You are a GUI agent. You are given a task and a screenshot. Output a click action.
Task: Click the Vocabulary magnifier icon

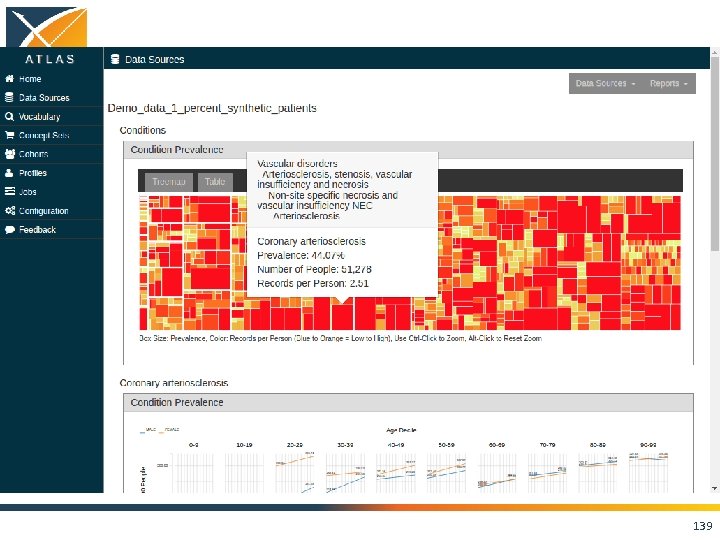pyautogui.click(x=9, y=116)
